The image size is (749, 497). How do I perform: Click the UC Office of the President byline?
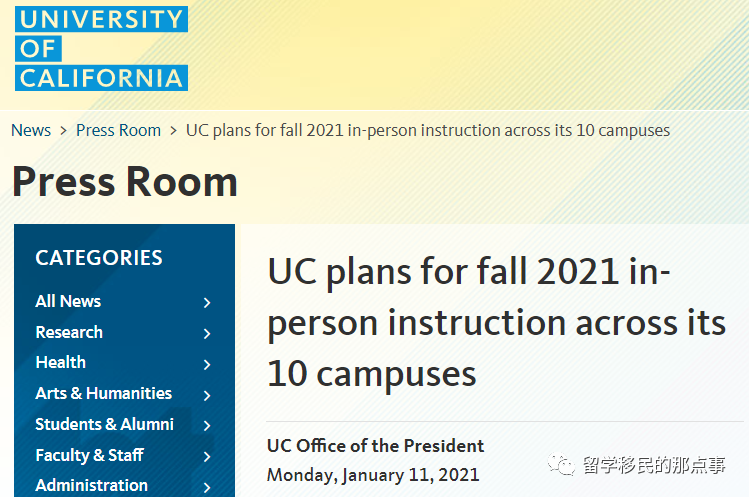coord(375,445)
